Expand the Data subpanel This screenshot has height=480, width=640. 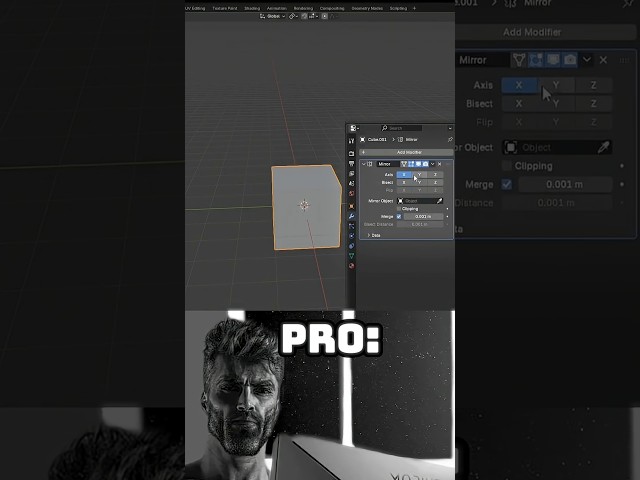[374, 236]
